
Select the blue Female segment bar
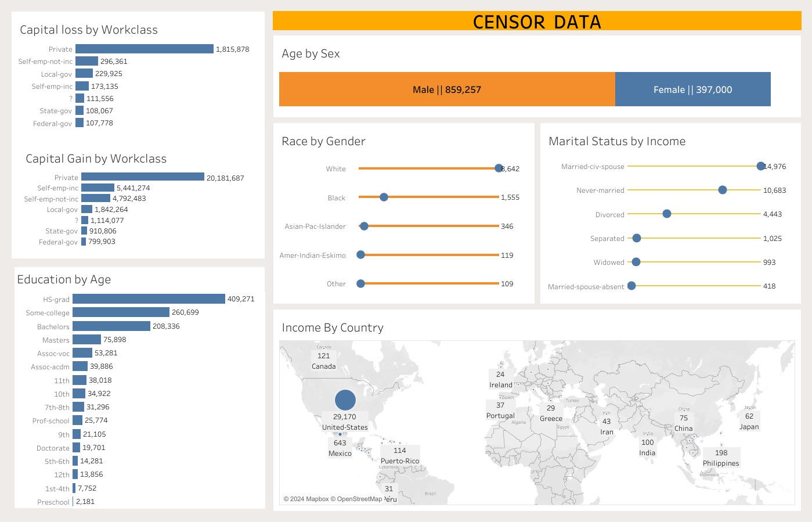tap(692, 89)
